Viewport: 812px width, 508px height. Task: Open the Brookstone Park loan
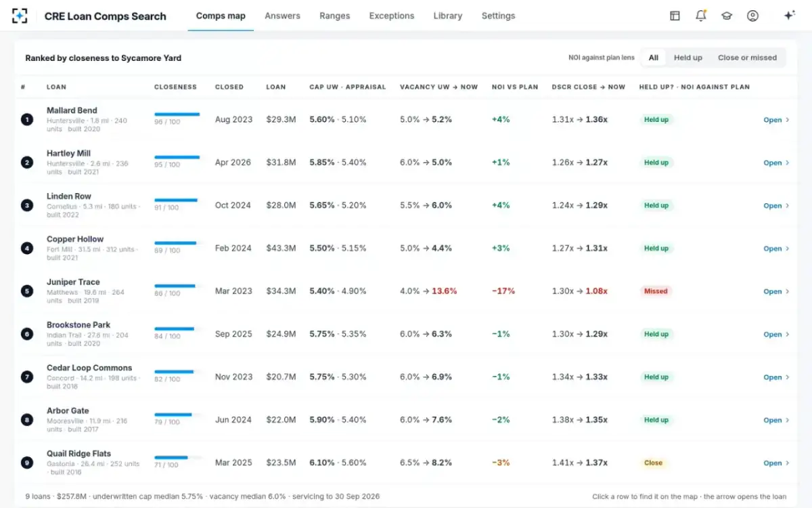[777, 335]
